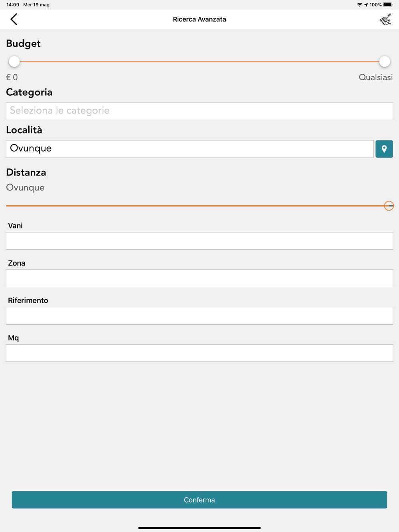Image resolution: width=399 pixels, height=532 pixels.
Task: Click the Distanza slider handle
Action: click(x=389, y=206)
